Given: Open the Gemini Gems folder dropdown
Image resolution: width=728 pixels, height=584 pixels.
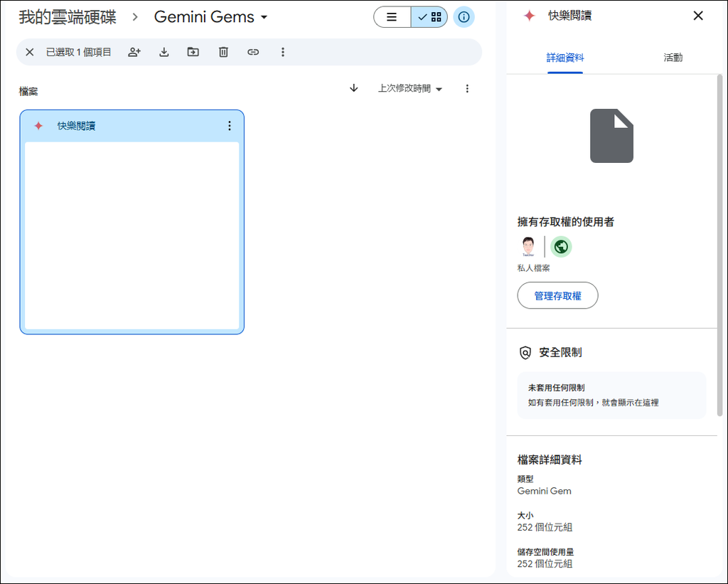Looking at the screenshot, I should [x=210, y=17].
